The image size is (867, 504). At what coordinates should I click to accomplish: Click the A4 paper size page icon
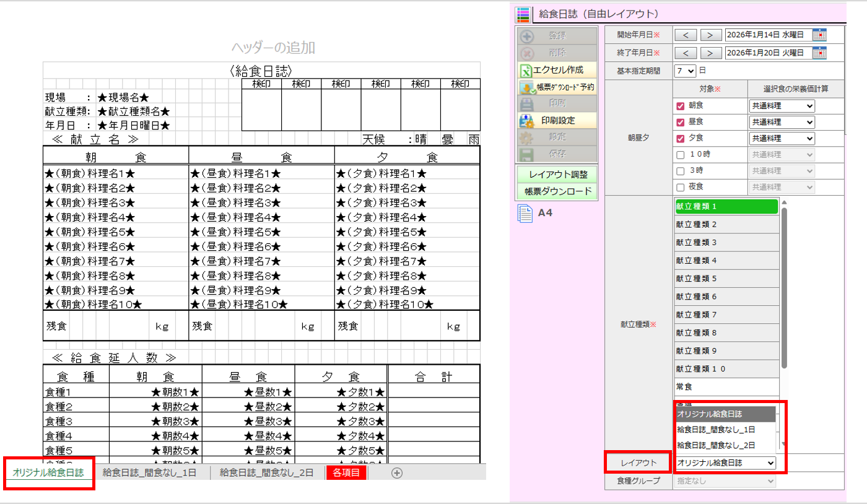525,214
